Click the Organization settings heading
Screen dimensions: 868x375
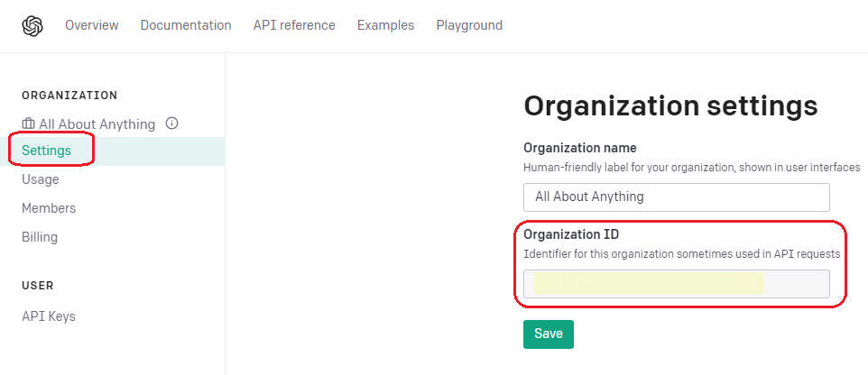click(670, 106)
